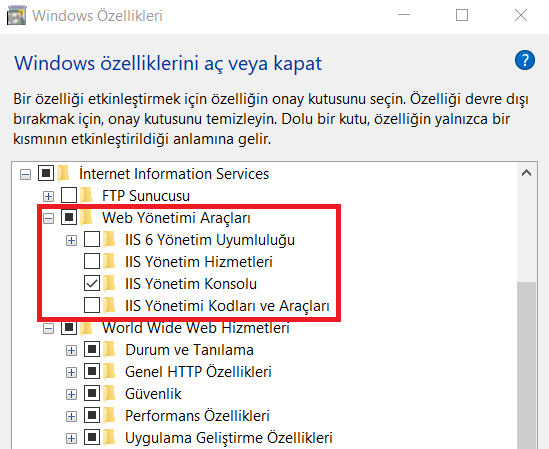Enable the IIS Yönetim Hizmetleri checkbox
This screenshot has height=449, width=549.
click(92, 261)
